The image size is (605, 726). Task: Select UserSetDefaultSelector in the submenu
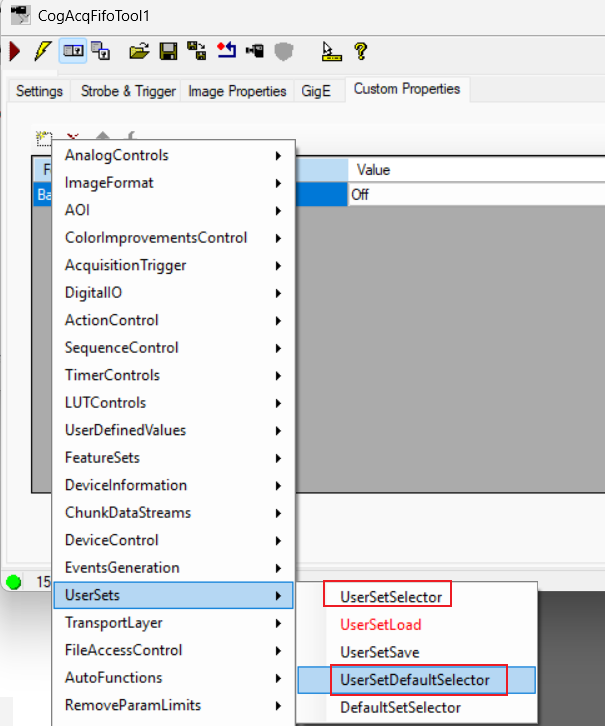pyautogui.click(x=416, y=680)
